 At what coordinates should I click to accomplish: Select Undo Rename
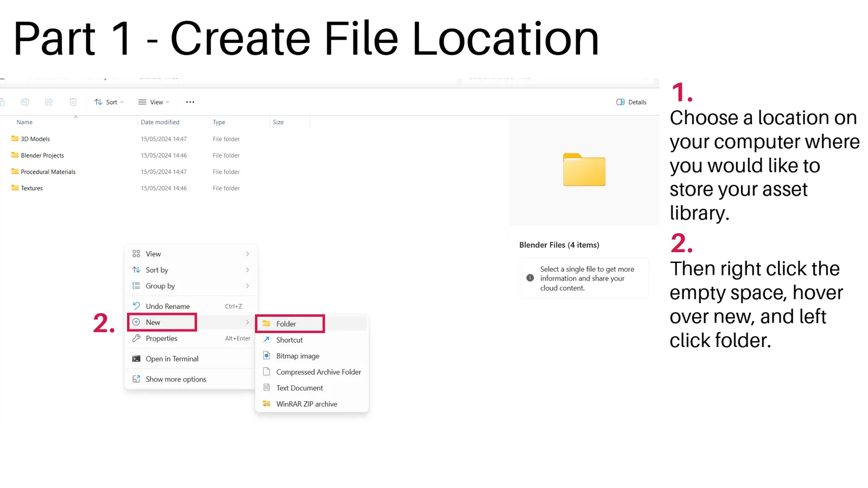pos(168,306)
